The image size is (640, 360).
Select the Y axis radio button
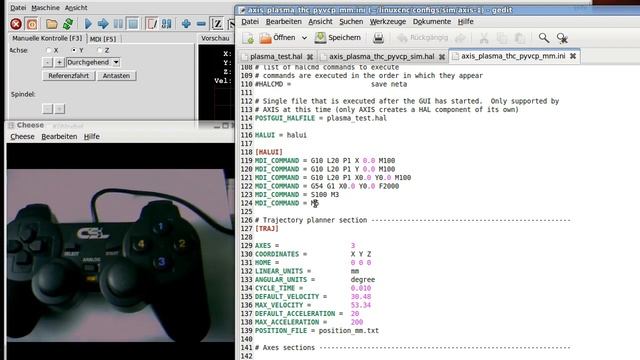point(74,50)
